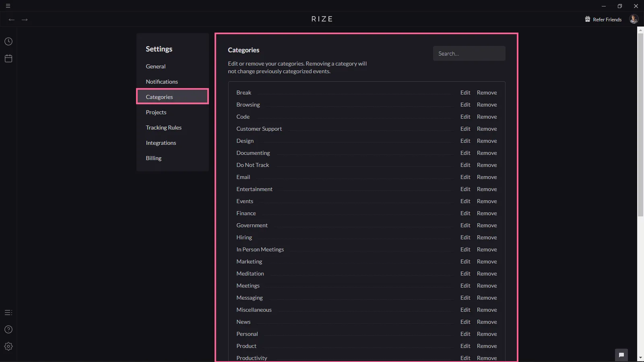644x362 pixels.
Task: Edit the Finance category
Action: point(465,213)
